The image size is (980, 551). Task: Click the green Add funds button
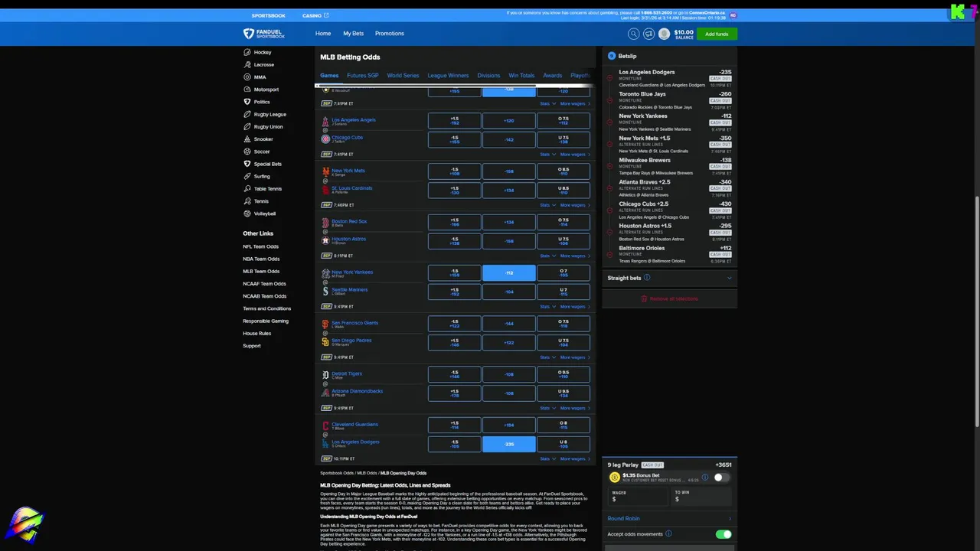pyautogui.click(x=717, y=34)
